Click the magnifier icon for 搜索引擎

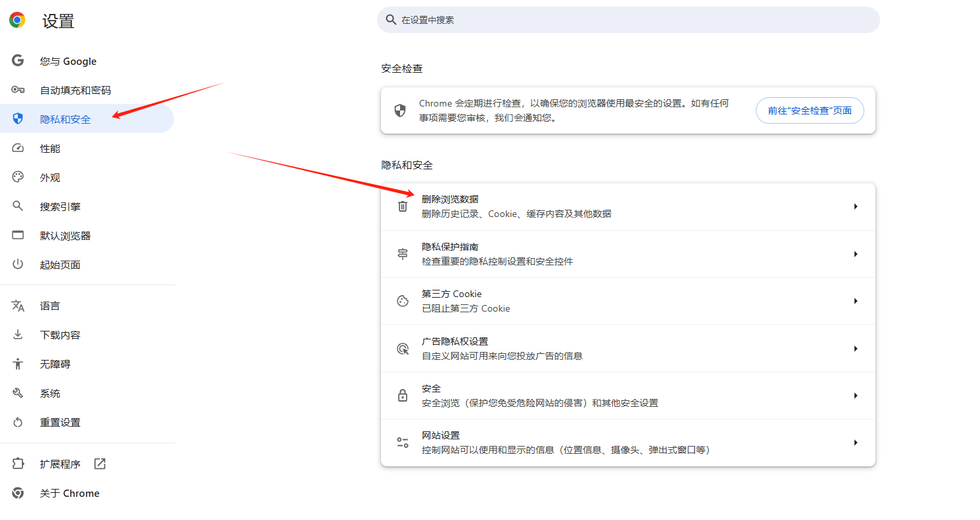point(18,206)
